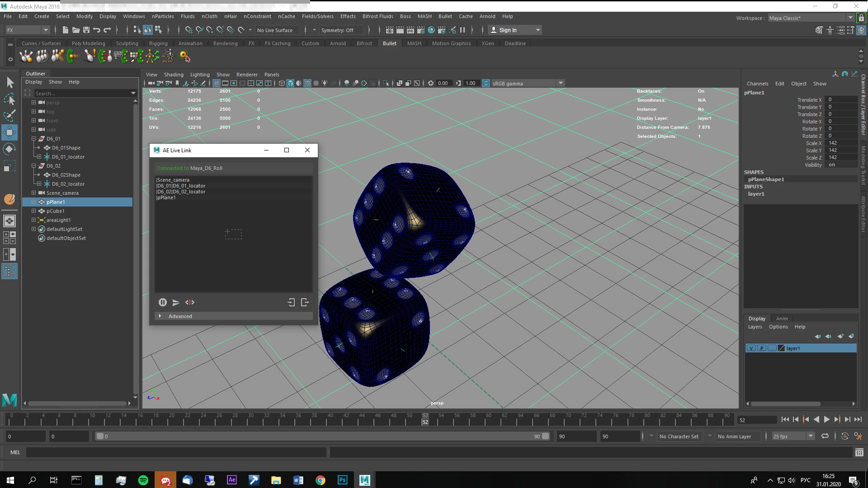The width and height of the screenshot is (868, 488).
Task: Open Adobe After Effects from the taskbar
Action: (232, 480)
